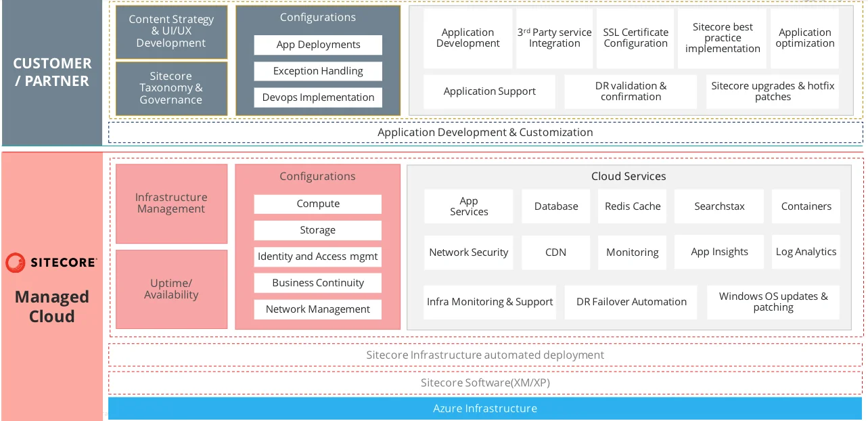
Task: Select the Exception Handling item
Action: [x=318, y=71]
